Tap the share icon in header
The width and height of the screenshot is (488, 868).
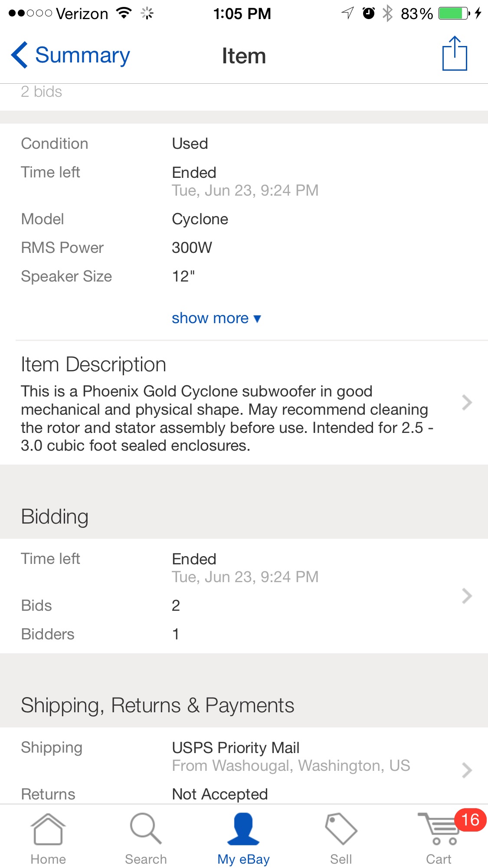pos(454,54)
